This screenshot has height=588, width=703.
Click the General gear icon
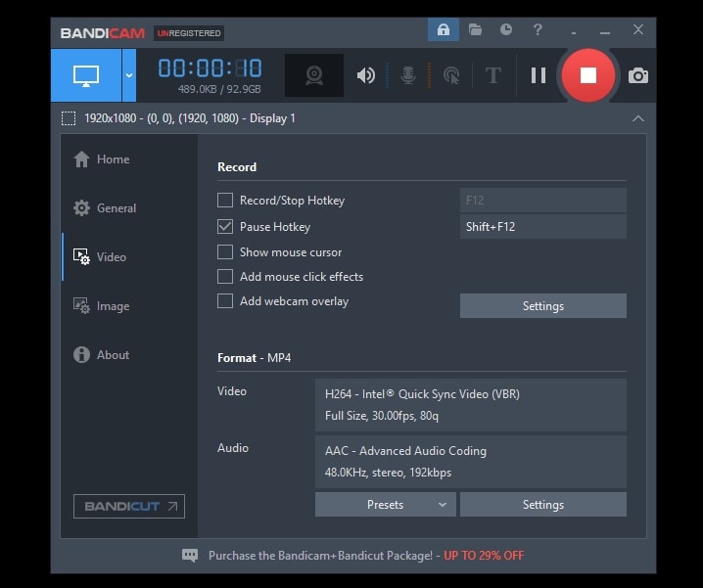coord(81,208)
